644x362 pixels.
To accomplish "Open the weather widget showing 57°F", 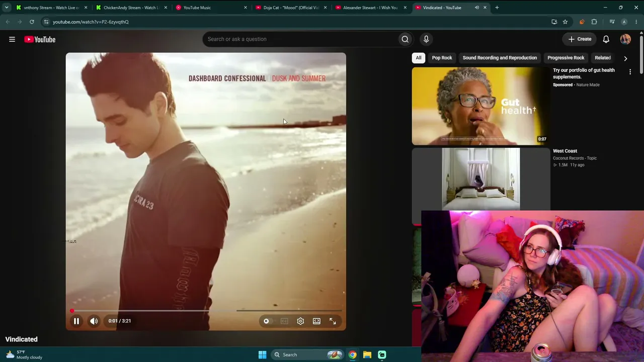I will pyautogui.click(x=24, y=354).
